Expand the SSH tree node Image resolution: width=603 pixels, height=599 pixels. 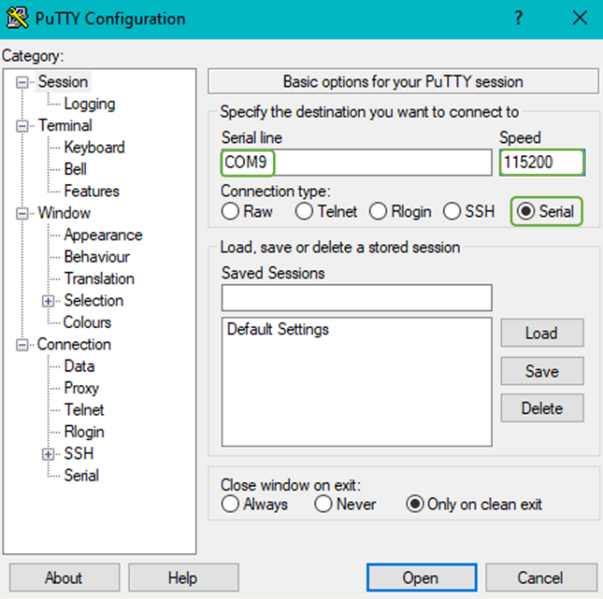(48, 454)
